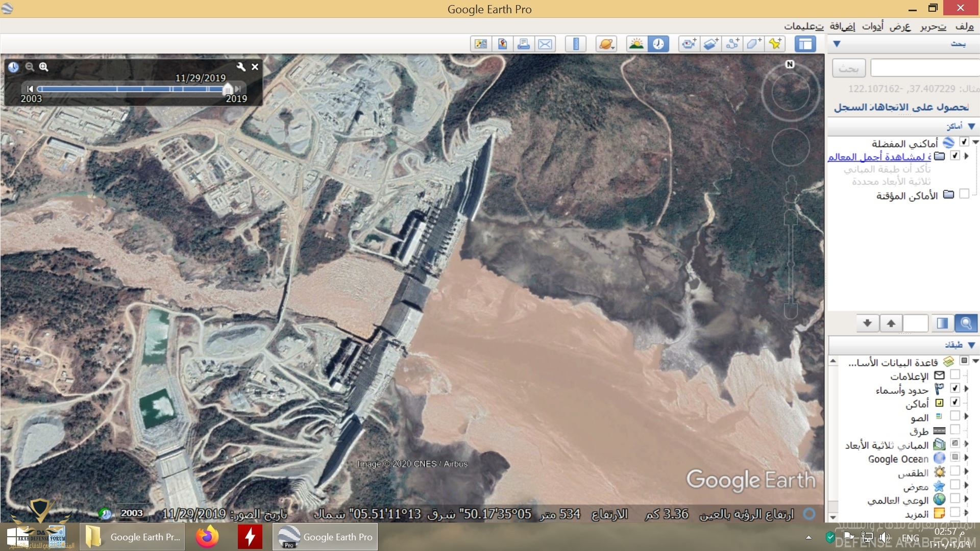Move selected place down with arrow button
This screenshot has height=551, width=980.
tap(867, 323)
